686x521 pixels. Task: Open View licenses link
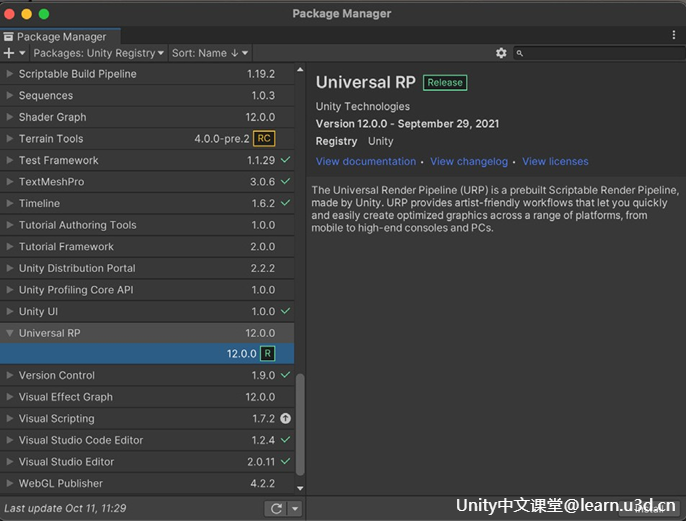555,161
